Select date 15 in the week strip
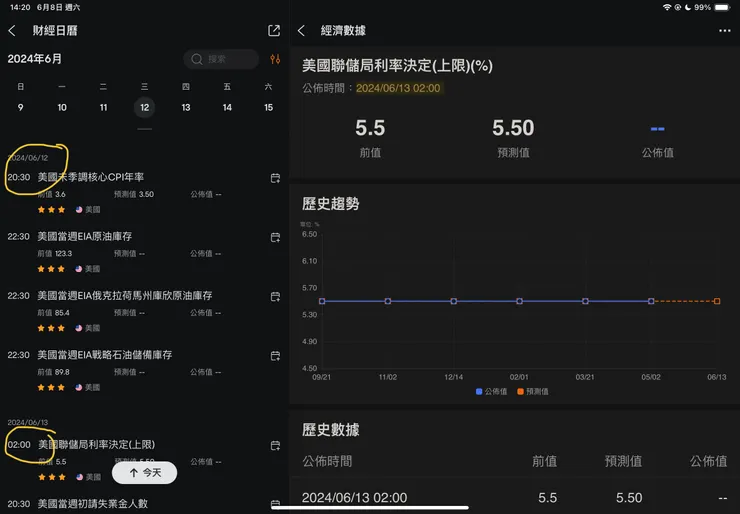Viewport: 740px width, 514px height. 269,108
